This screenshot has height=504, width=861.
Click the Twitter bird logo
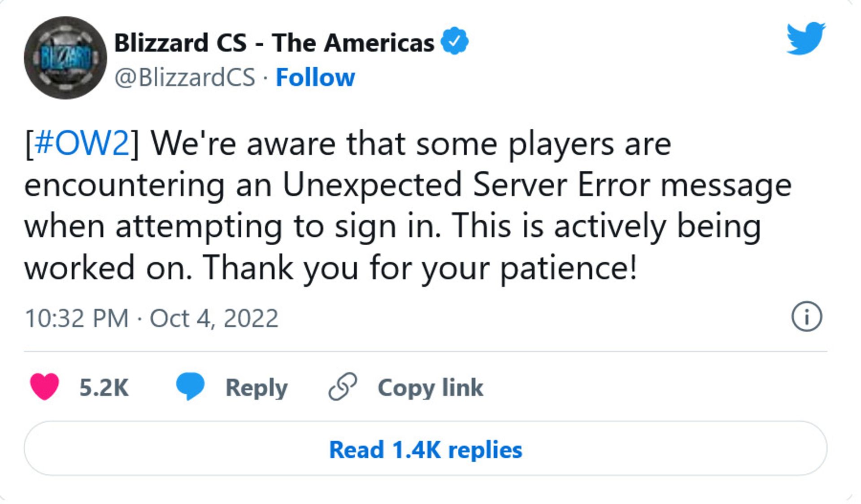point(805,39)
